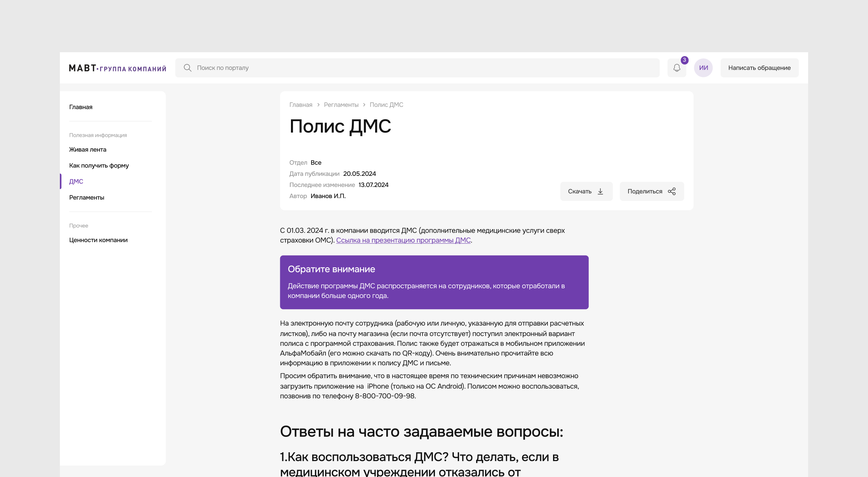The height and width of the screenshot is (477, 868).
Task: Click question 1 Как воспользоваться ДМС heading
Action: coord(419,464)
